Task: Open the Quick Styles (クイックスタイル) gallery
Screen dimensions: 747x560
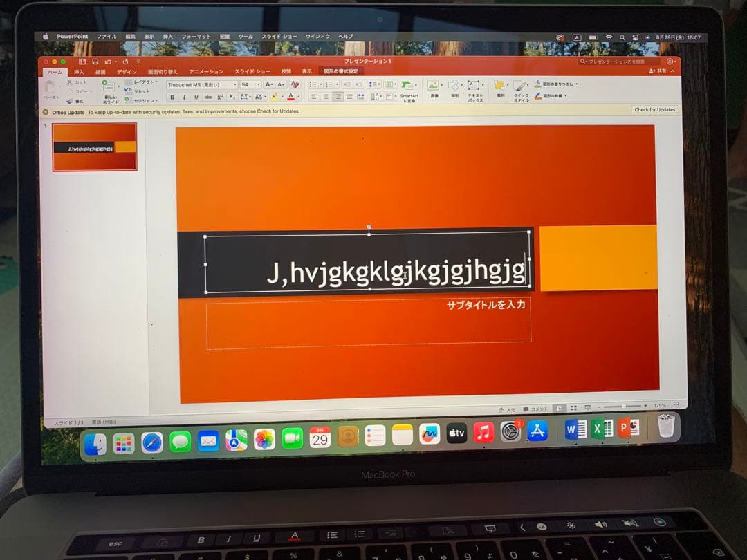Action: pyautogui.click(x=520, y=86)
